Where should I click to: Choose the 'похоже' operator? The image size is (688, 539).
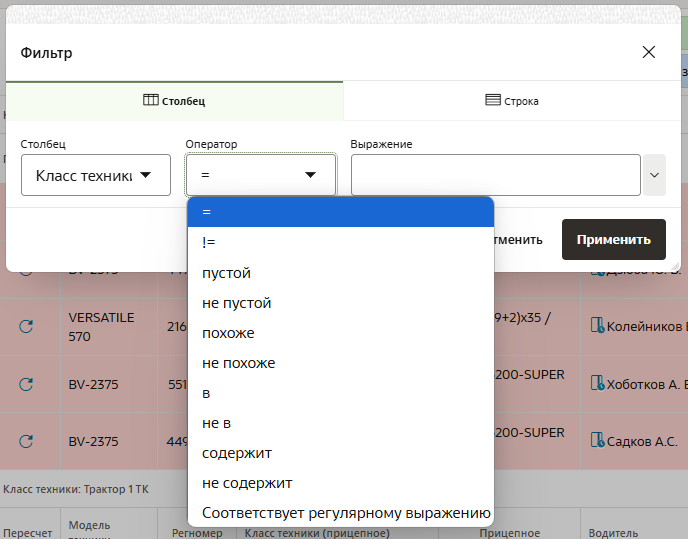point(340,333)
